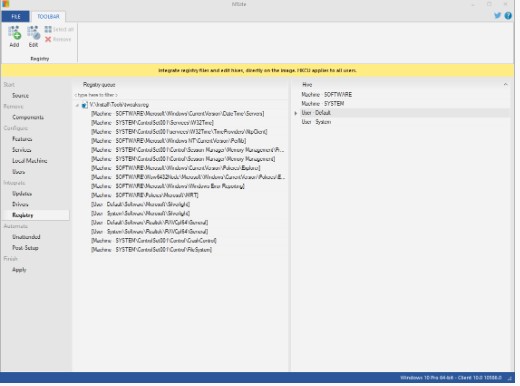Open the Twitter bird link icon

(497, 16)
